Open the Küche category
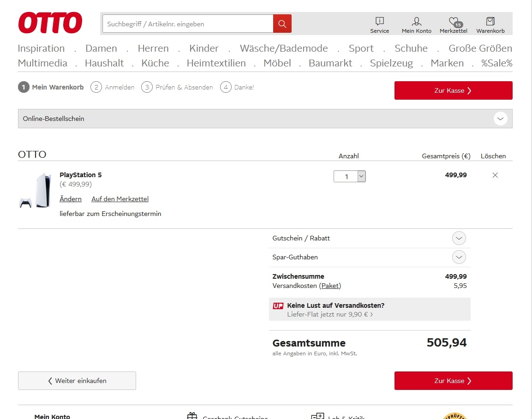Screen dimensions: 532x419 pyautogui.click(x=155, y=63)
